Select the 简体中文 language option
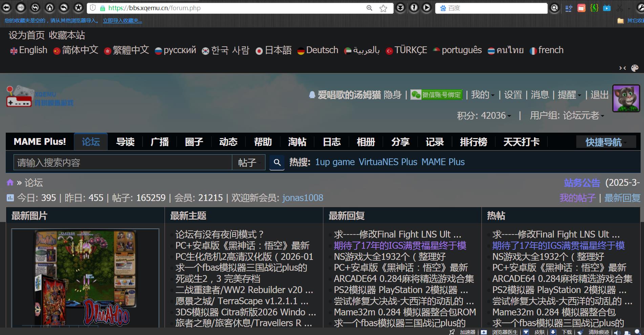This screenshot has height=335, width=644. (x=76, y=50)
